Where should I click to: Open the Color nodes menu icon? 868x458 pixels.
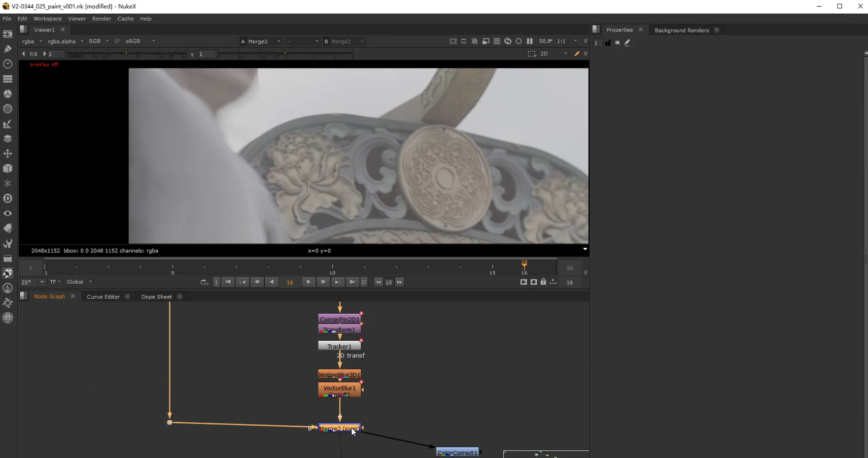click(x=8, y=94)
